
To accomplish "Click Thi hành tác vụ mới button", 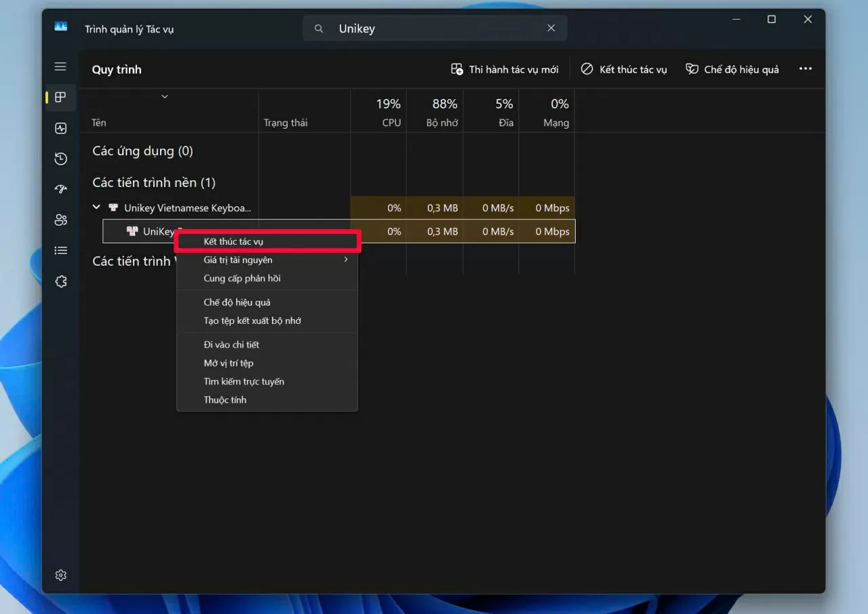I will 505,69.
